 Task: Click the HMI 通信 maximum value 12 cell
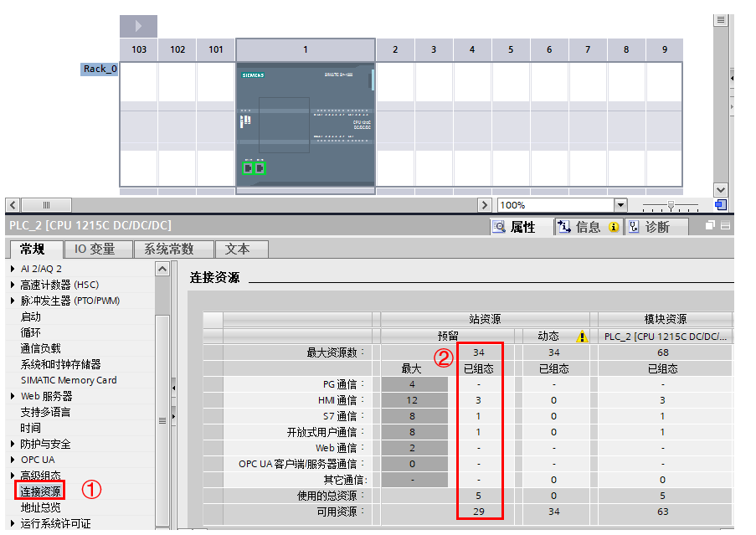click(x=413, y=400)
